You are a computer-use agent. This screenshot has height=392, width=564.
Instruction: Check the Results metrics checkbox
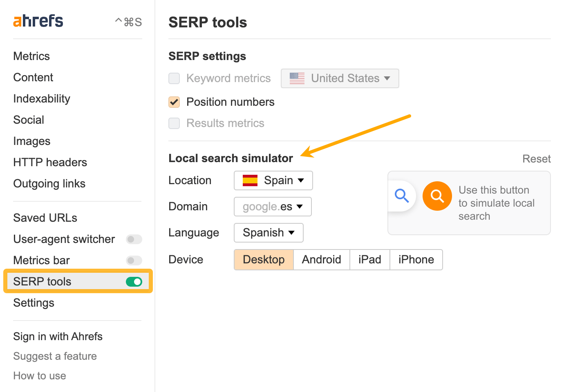pyautogui.click(x=174, y=123)
